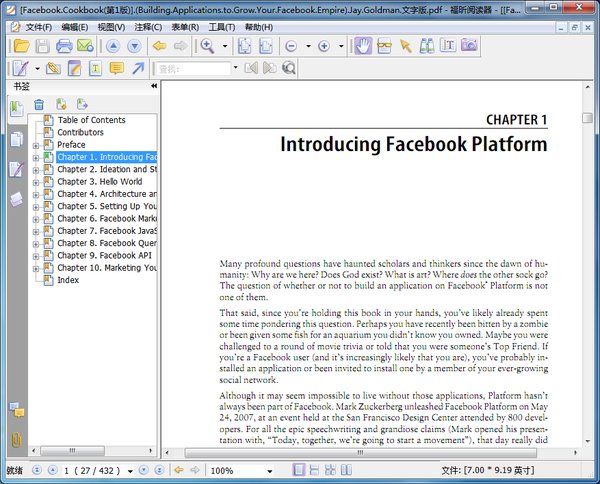Delete bookmark with the trash icon
This screenshot has width=600, height=484.
[39, 104]
